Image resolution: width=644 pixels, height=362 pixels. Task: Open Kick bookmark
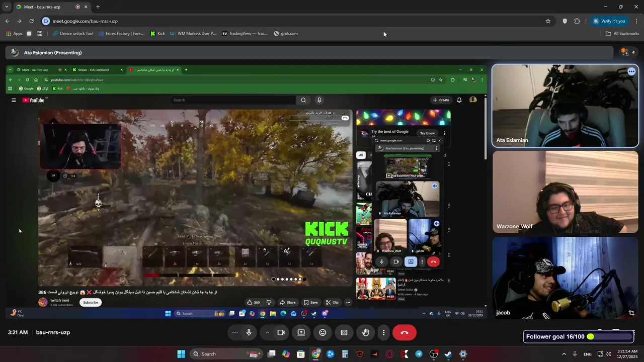(x=157, y=34)
